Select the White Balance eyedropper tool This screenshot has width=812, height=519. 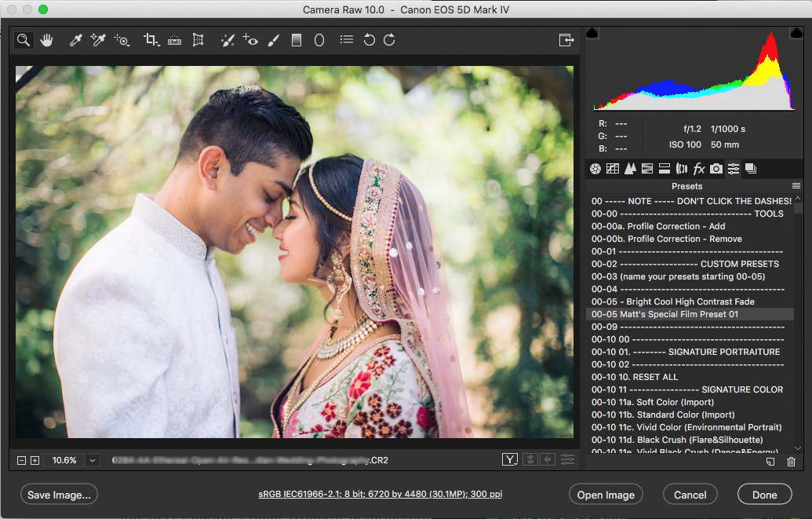click(75, 40)
